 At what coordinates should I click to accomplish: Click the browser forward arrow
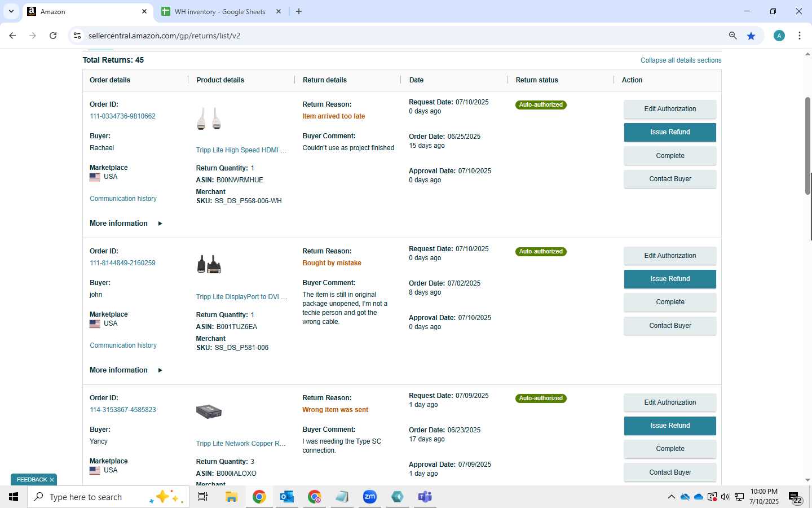click(x=33, y=36)
